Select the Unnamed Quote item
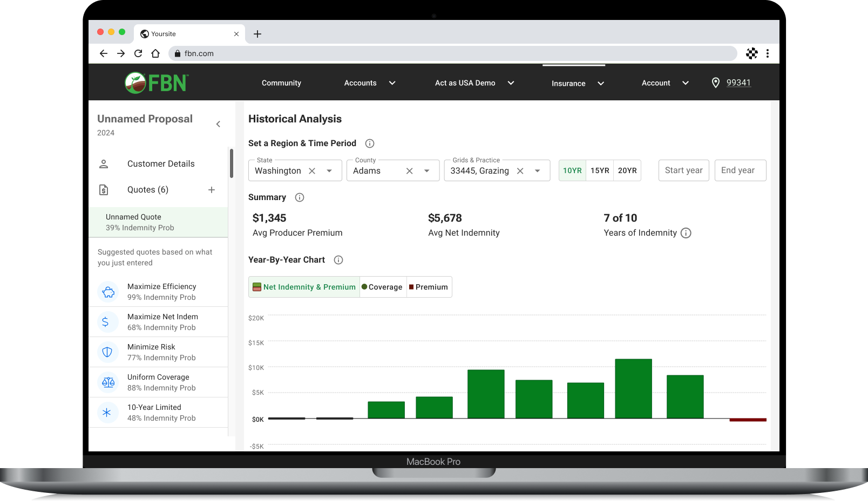Viewport: 868px width, 501px height. tap(158, 222)
